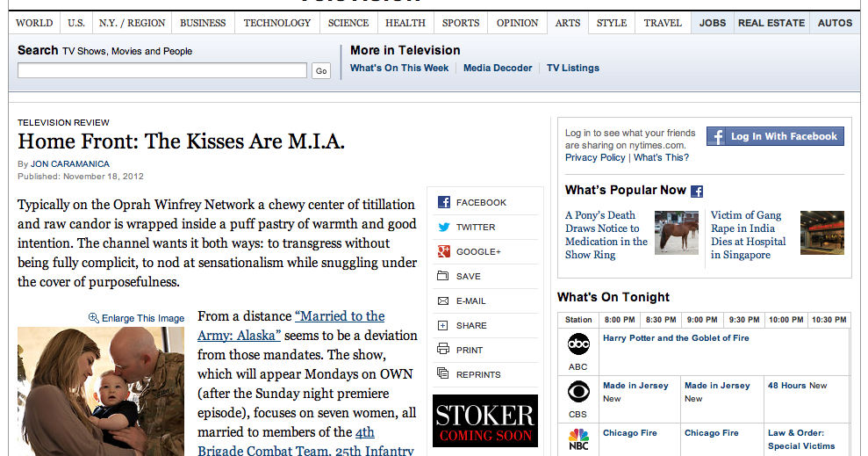868x456 pixels.
Task: Click the Go search button
Action: click(x=321, y=71)
